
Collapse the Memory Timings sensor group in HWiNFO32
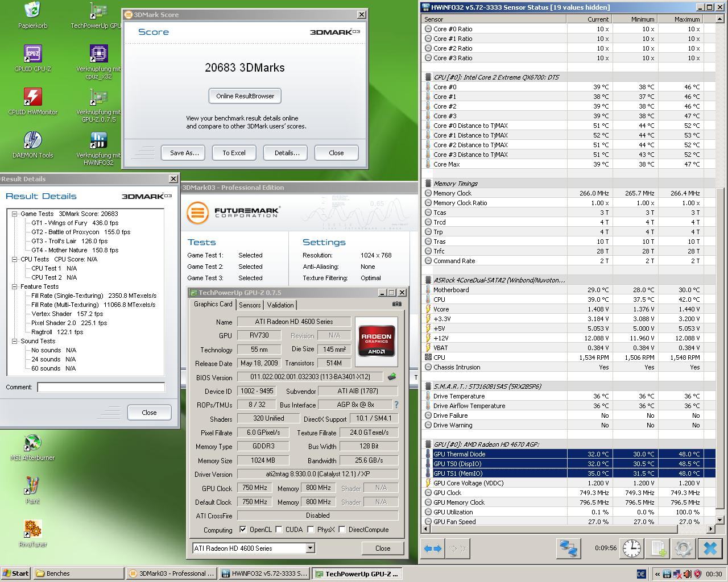click(x=428, y=184)
